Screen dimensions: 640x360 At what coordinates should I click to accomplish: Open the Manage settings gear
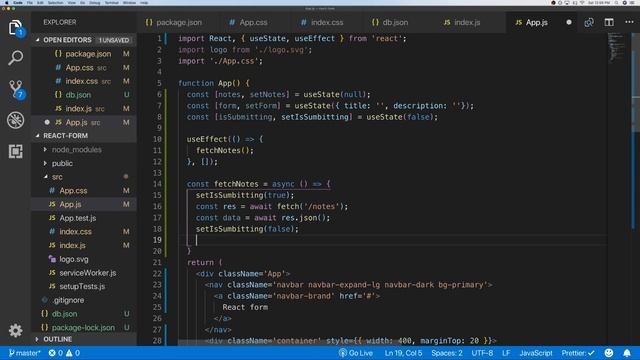click(x=16, y=330)
